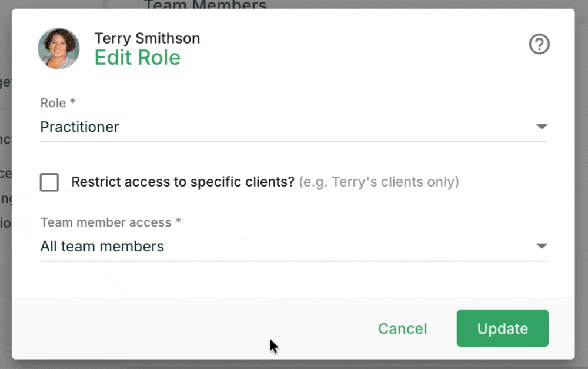Click the "Restrict access to specific clients?" label
This screenshot has width=588, height=369.
point(183,182)
